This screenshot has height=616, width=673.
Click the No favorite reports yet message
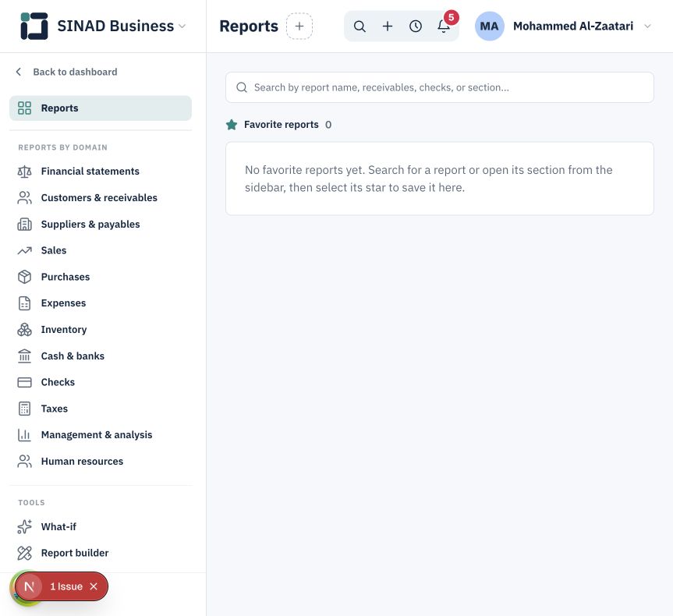click(x=429, y=179)
